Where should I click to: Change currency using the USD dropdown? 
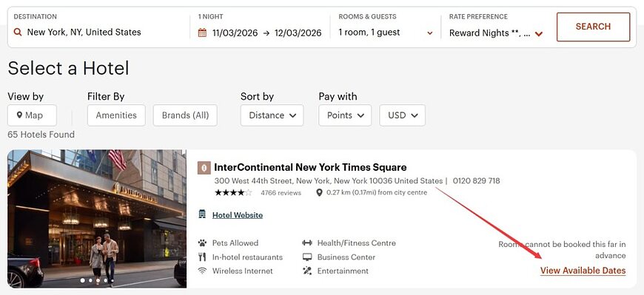(x=403, y=115)
